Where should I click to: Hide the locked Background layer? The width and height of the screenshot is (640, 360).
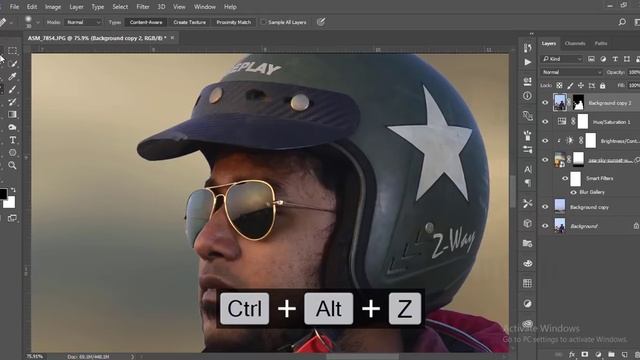click(545, 226)
